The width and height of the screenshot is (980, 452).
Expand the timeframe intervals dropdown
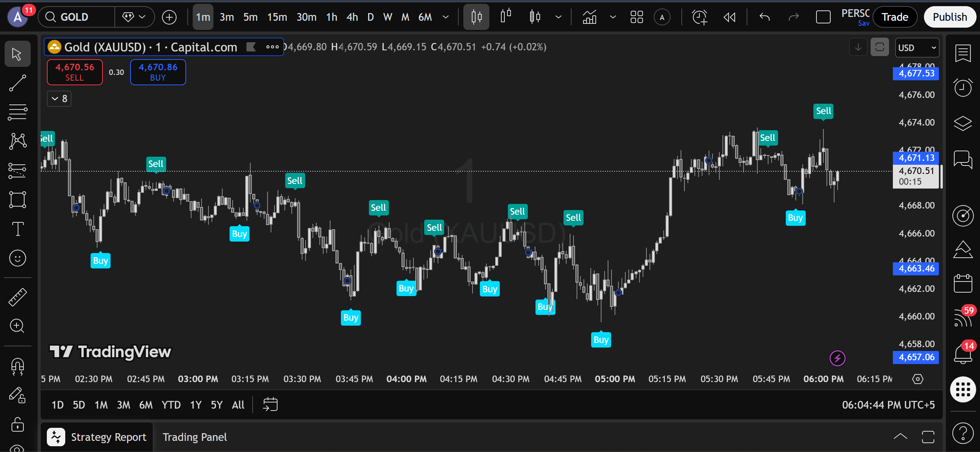[446, 17]
